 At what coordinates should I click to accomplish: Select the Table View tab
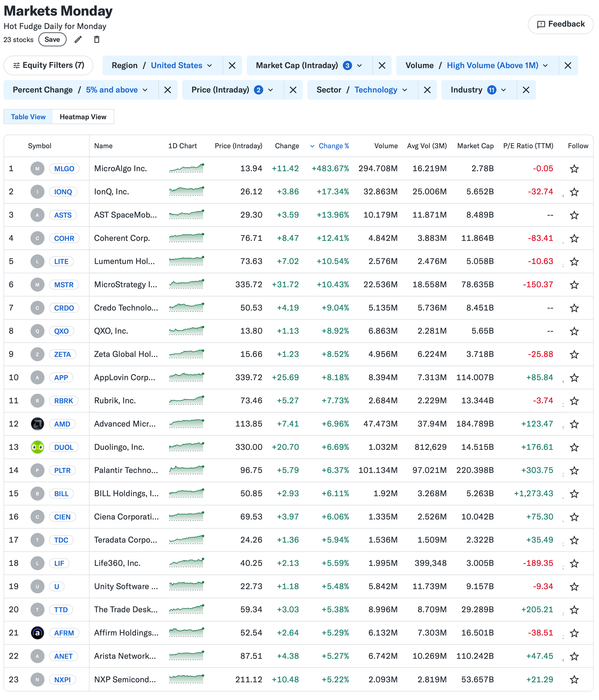[x=28, y=116]
